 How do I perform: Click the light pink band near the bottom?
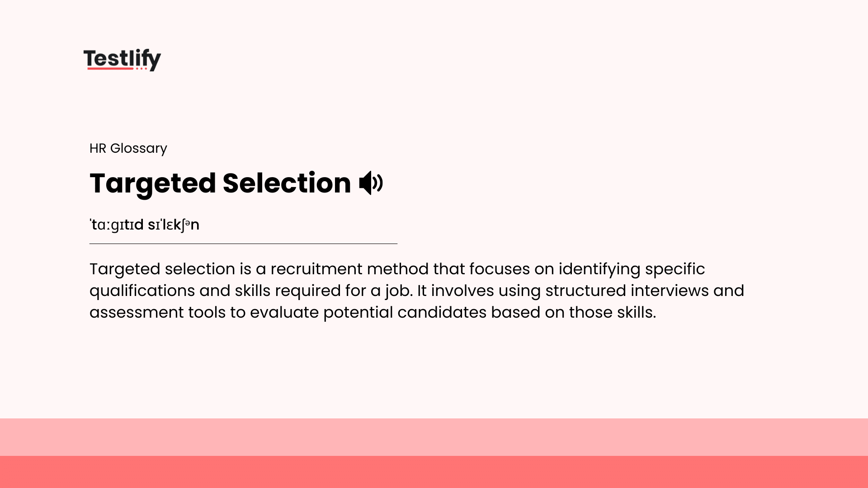click(434, 437)
